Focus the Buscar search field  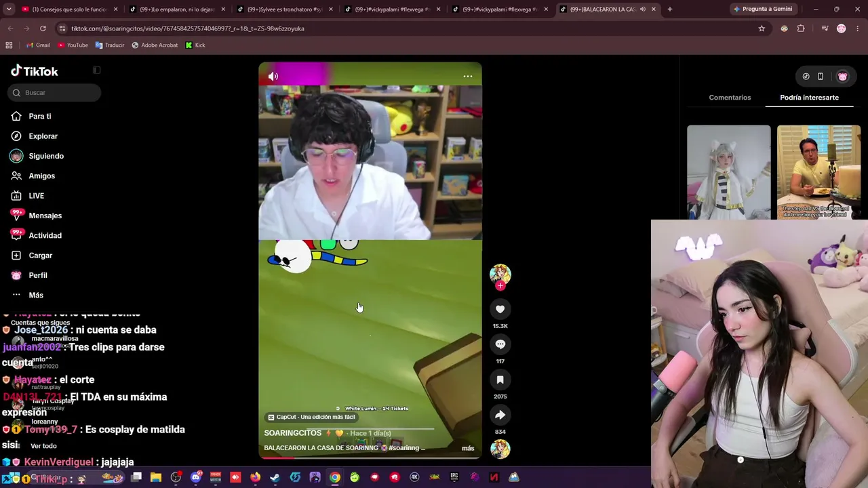pyautogui.click(x=54, y=93)
